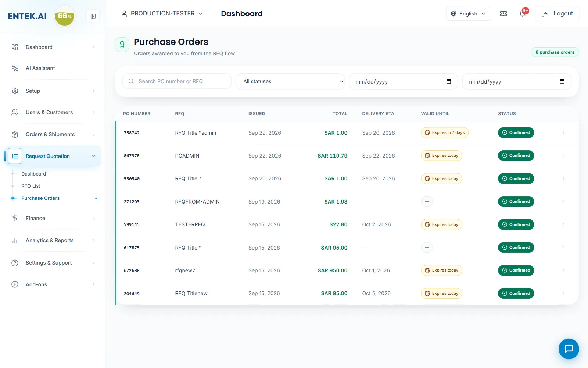Click the user icon beside PRODUCTION-TESTER
This screenshot has width=588, height=368.
(x=124, y=14)
